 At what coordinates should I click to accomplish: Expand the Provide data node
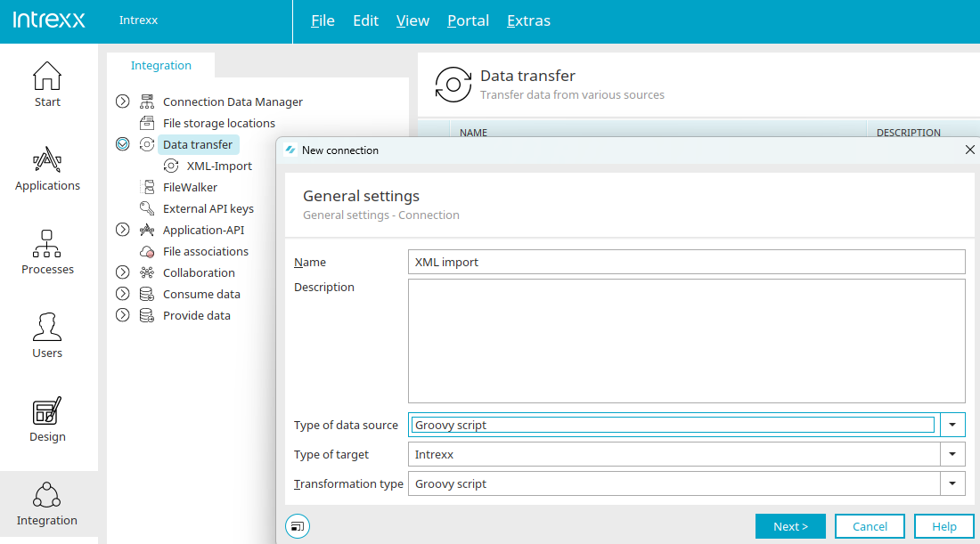(123, 315)
